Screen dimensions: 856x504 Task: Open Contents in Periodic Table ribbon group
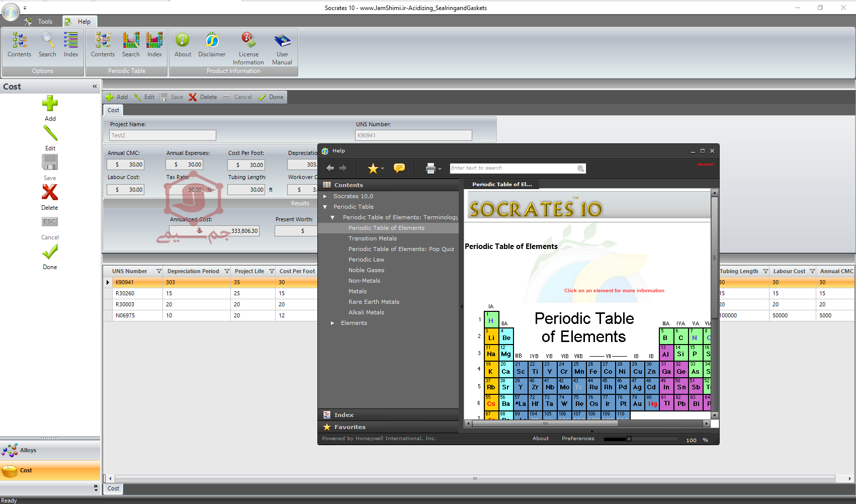pos(103,45)
